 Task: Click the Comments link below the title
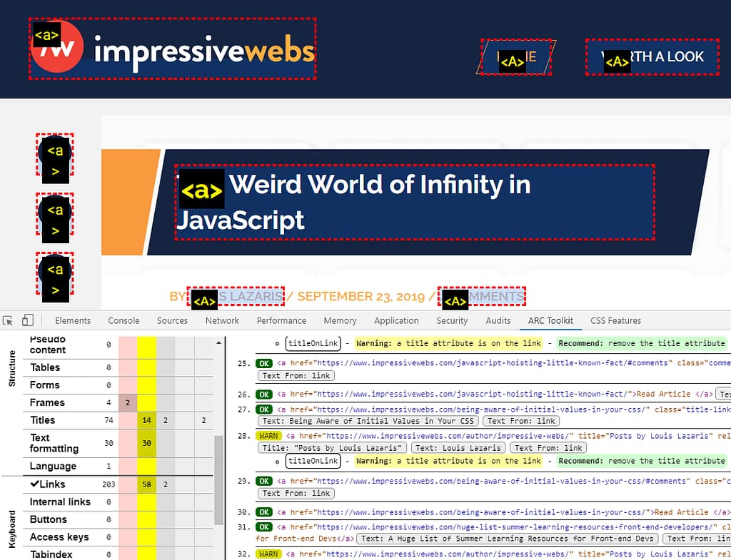point(482,297)
